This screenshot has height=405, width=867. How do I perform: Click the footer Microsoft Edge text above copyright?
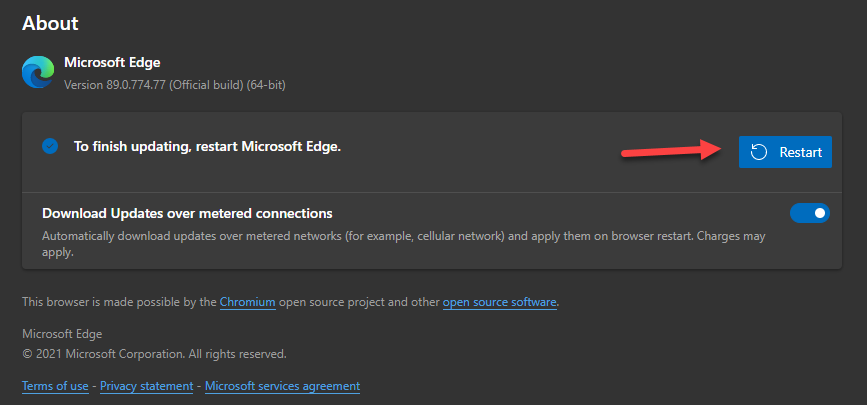62,334
